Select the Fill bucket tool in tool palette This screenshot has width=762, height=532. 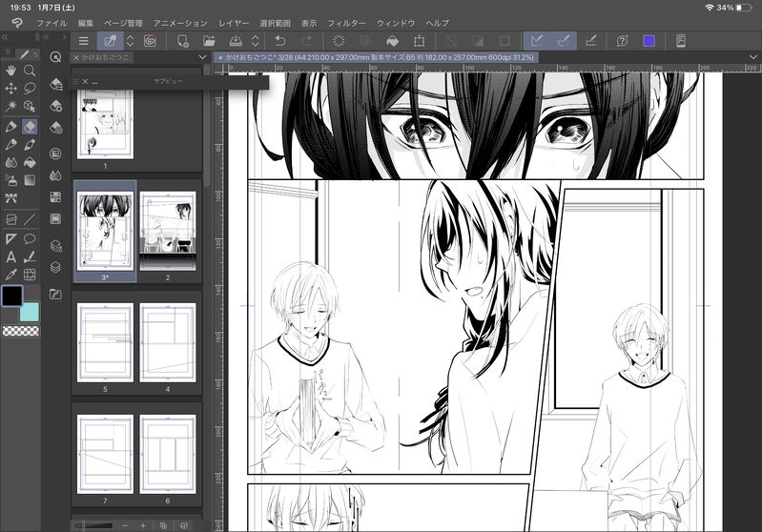coord(30,162)
